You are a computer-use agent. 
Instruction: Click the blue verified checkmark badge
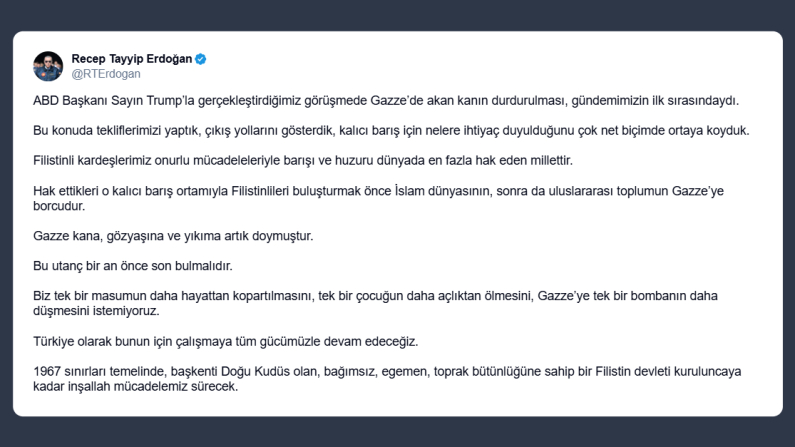click(200, 59)
